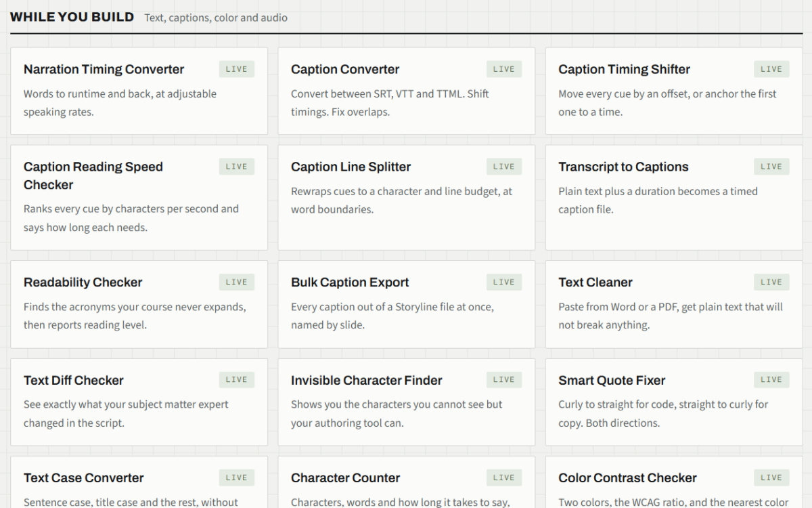The height and width of the screenshot is (508, 812).
Task: Click LIVE badge on Color Contrast Checker
Action: (x=771, y=478)
